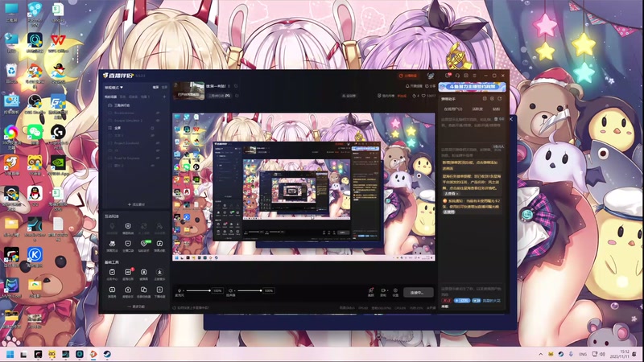Open Steam from the taskbar
Screen dimensions: 644x362
pos(107,354)
